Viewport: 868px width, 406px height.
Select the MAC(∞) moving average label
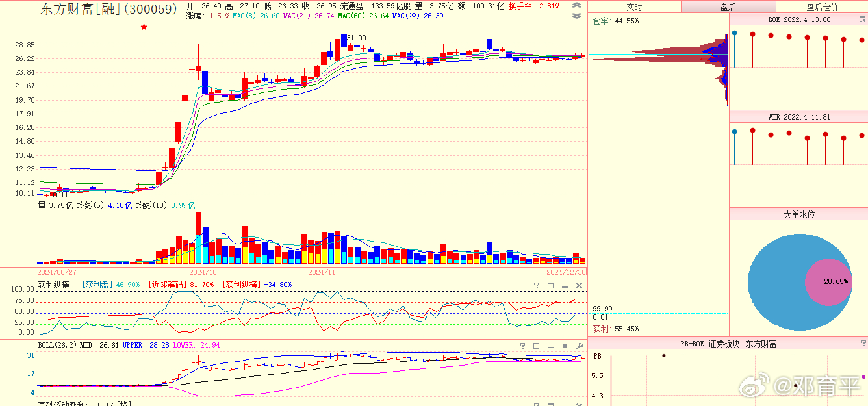(x=418, y=16)
